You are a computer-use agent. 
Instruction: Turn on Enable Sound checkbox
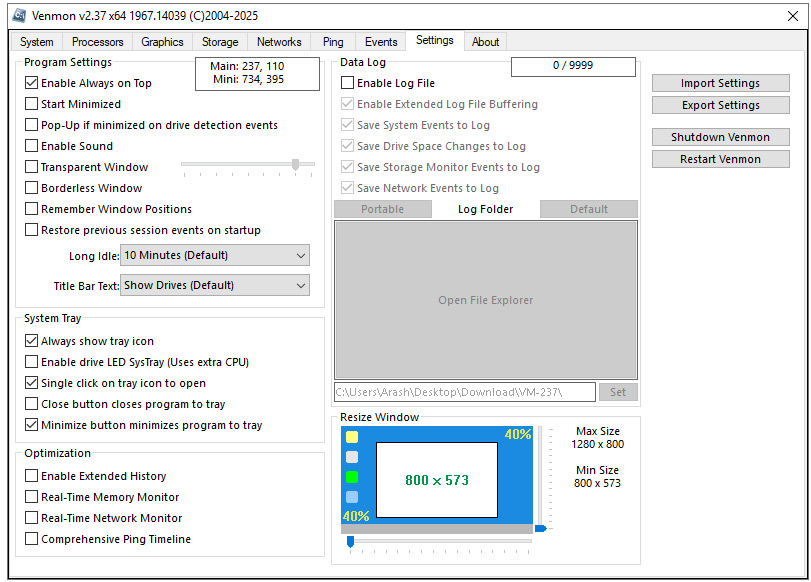coord(32,146)
